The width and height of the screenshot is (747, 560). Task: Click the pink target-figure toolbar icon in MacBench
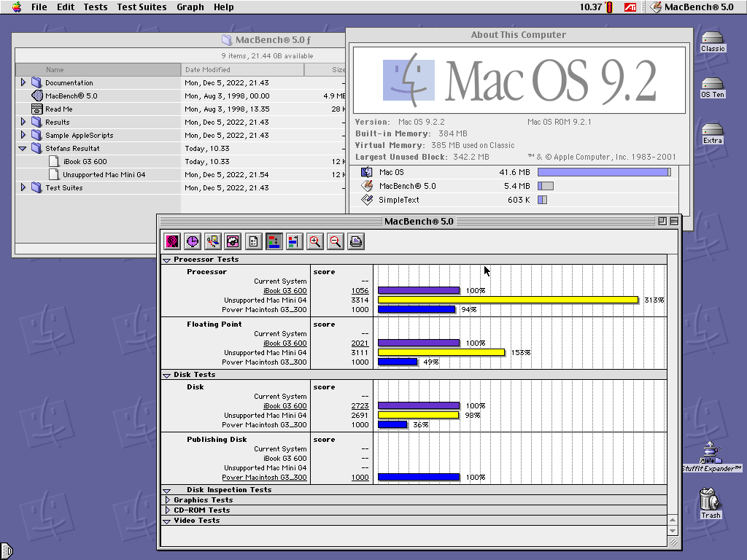pyautogui.click(x=172, y=241)
